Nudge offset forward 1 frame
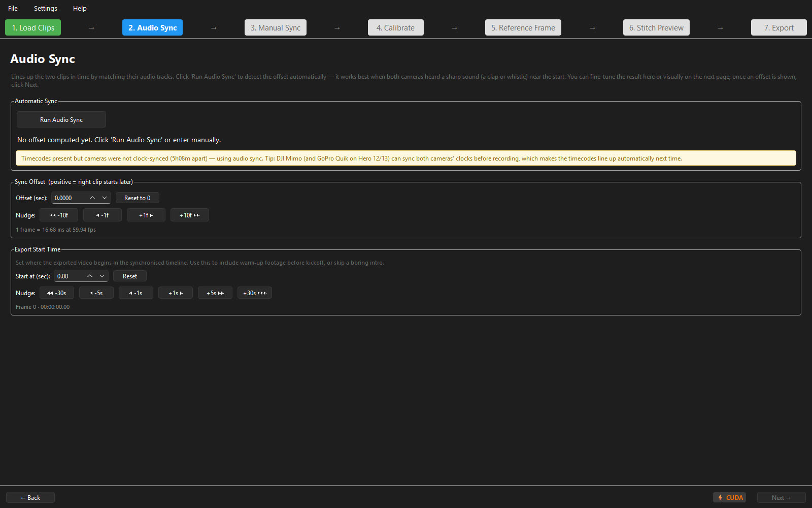This screenshot has height=508, width=812. [x=146, y=215]
